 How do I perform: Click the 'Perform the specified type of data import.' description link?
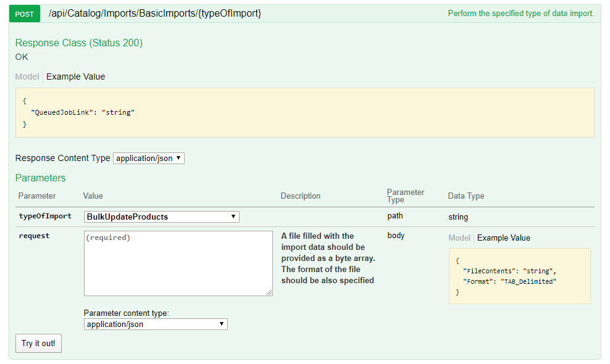[x=521, y=14]
